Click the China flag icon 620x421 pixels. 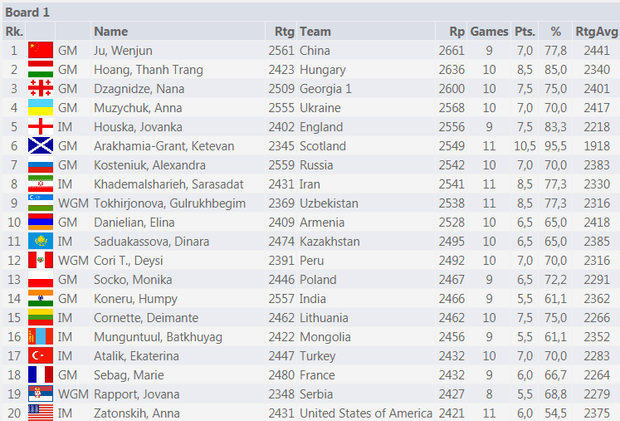coord(40,51)
